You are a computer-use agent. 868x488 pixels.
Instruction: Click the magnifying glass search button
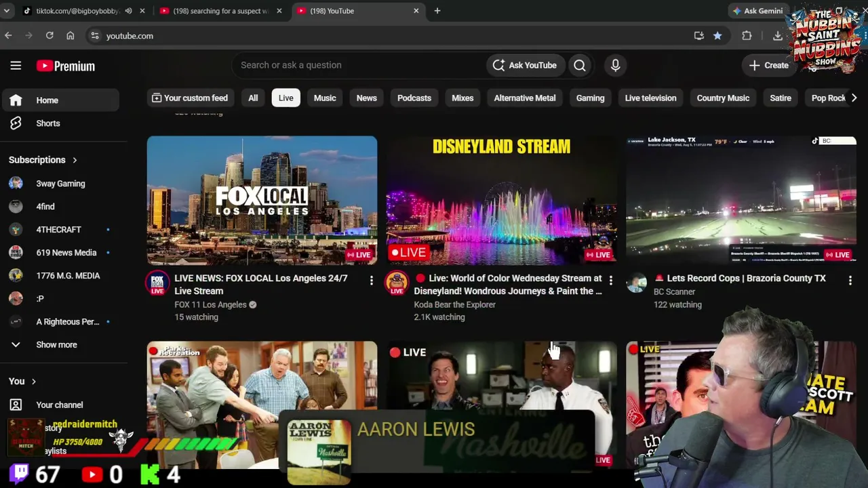coord(580,65)
